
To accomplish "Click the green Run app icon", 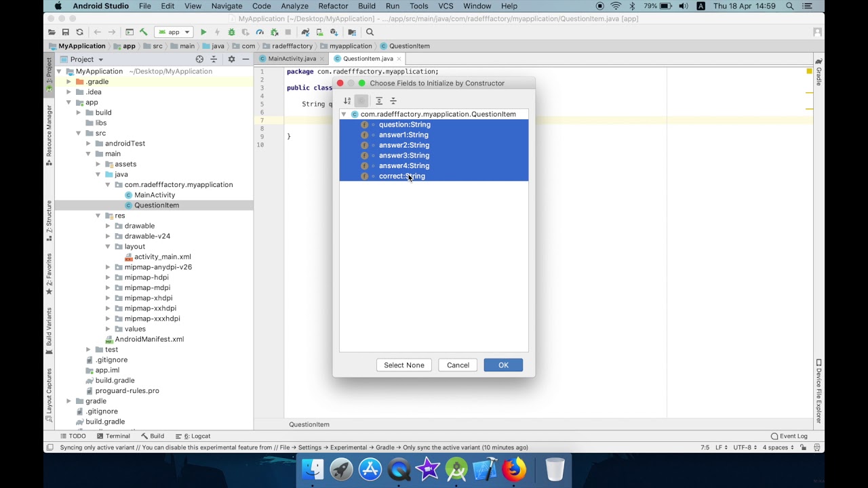I will tap(203, 32).
